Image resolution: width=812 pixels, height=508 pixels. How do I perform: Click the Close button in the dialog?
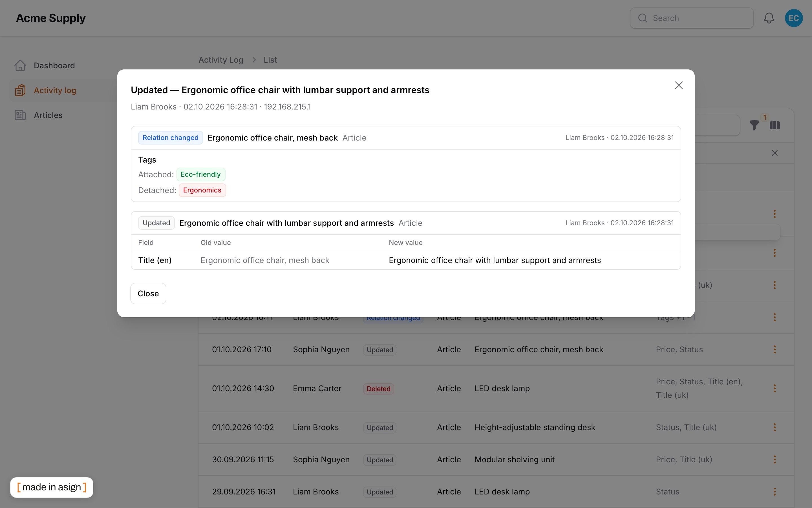pos(148,293)
